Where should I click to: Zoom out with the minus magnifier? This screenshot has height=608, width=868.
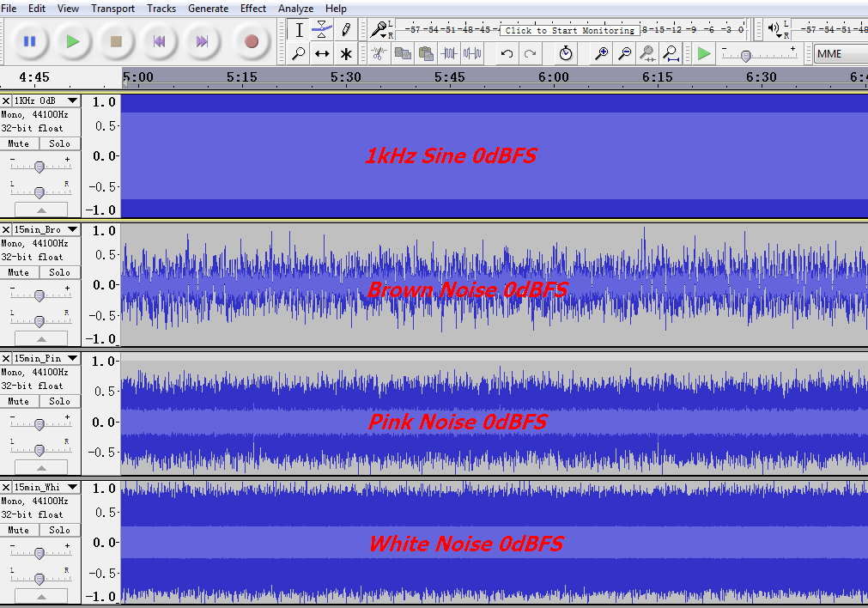(624, 54)
